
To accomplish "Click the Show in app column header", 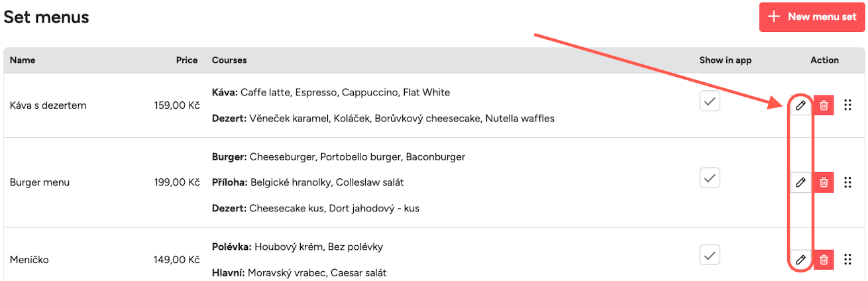I will pos(726,60).
